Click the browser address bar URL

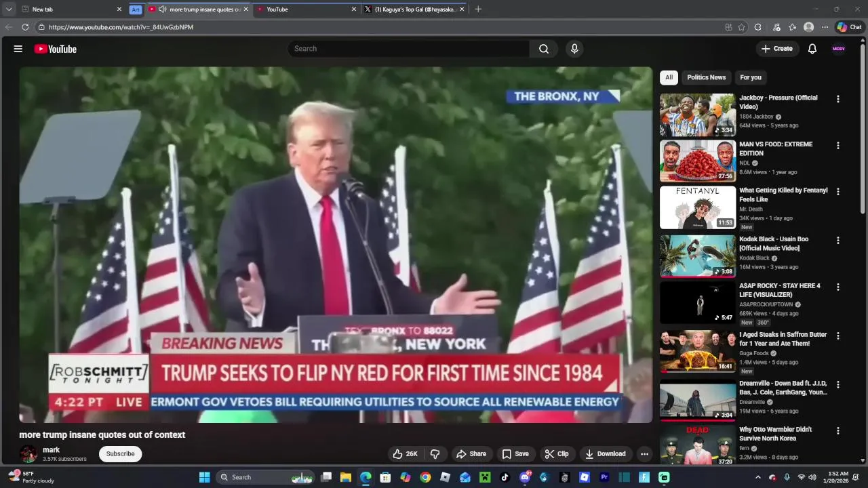click(121, 27)
